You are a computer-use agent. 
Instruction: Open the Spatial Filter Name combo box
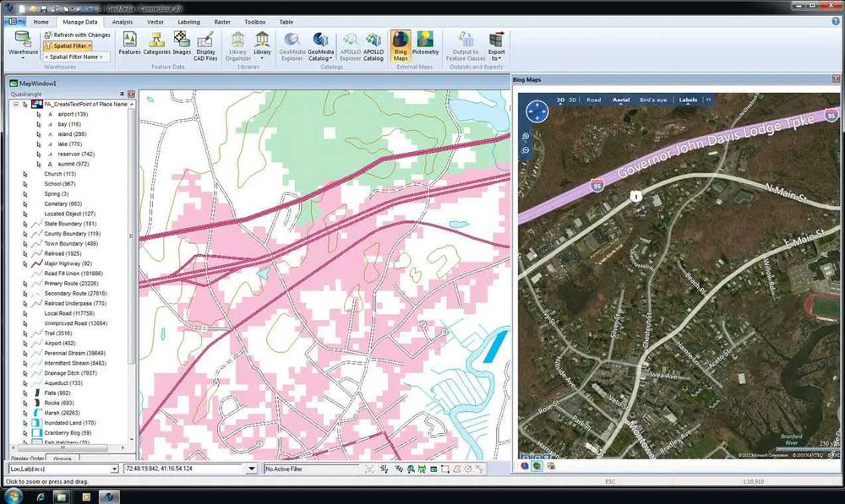click(x=77, y=57)
